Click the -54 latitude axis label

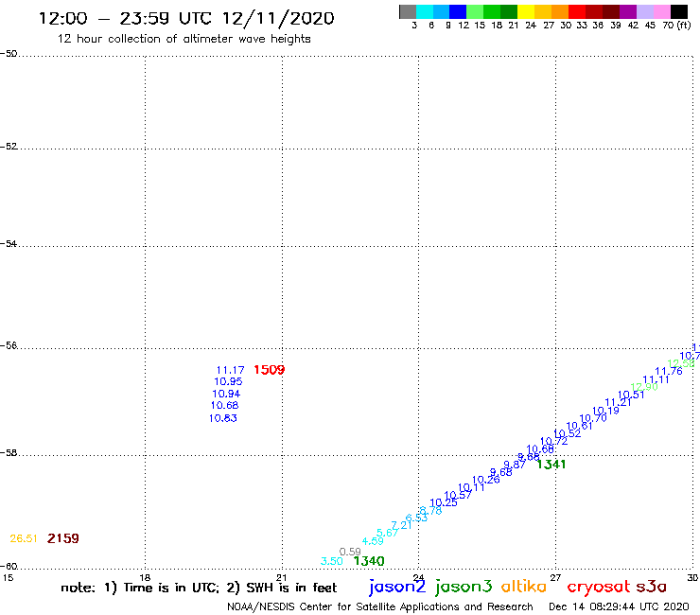coord(9,244)
